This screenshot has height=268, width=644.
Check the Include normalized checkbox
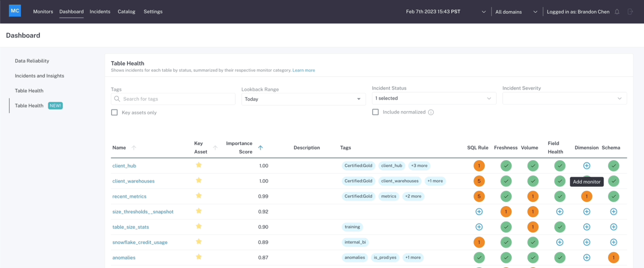point(375,112)
